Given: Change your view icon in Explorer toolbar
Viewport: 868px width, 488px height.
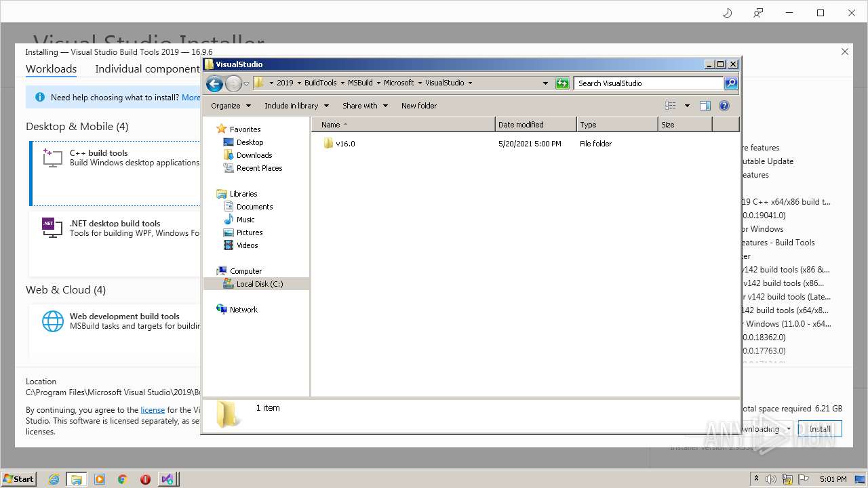Looking at the screenshot, I should [x=671, y=106].
